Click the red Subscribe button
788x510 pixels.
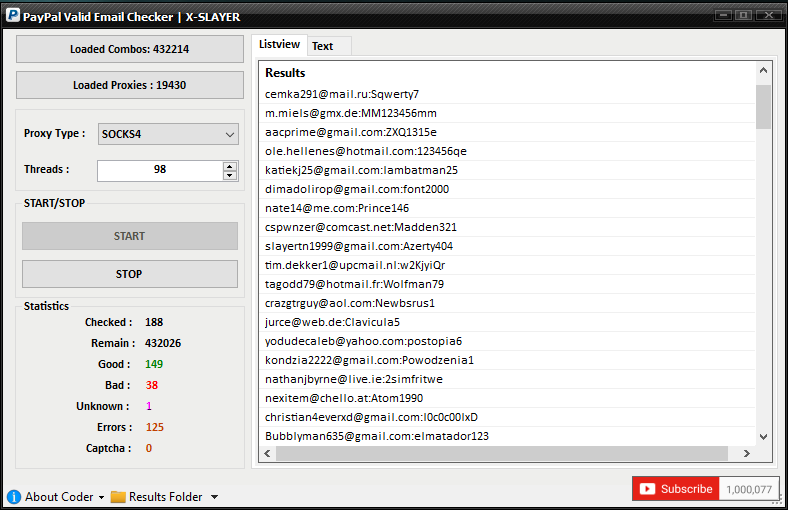coord(676,489)
